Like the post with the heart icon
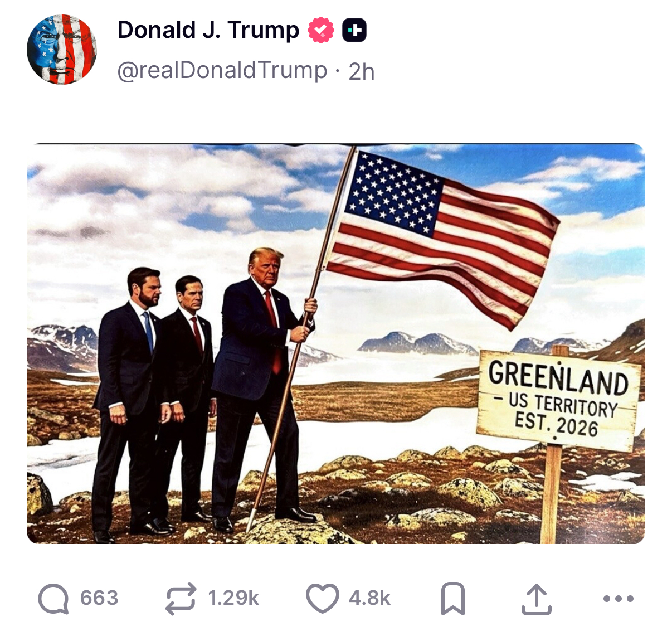This screenshot has width=672, height=631. point(323,599)
